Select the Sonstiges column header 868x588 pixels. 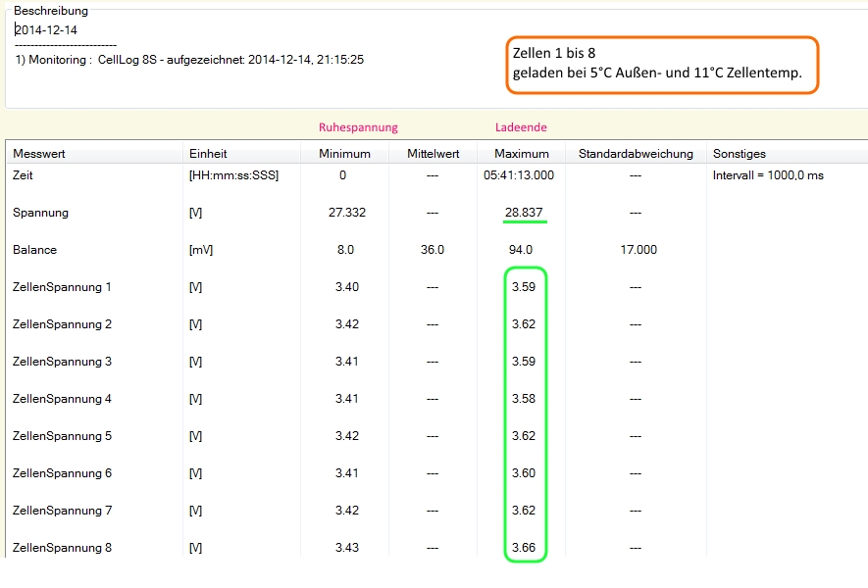(740, 154)
